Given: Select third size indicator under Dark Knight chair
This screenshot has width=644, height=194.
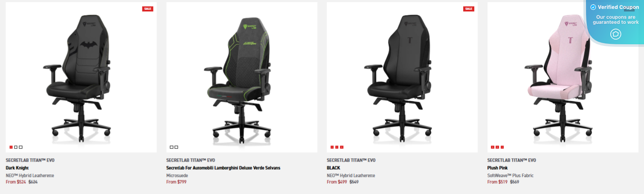Looking at the screenshot, I should (21, 147).
